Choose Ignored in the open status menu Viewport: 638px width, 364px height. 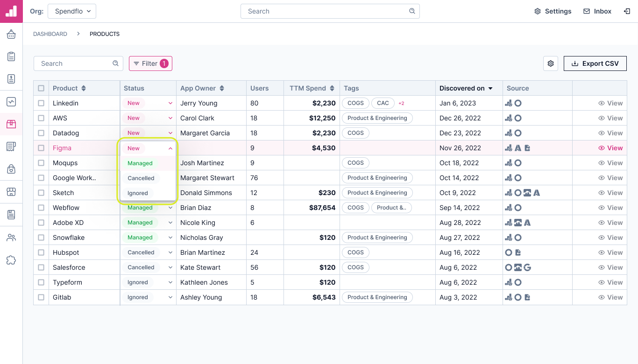pyautogui.click(x=148, y=193)
